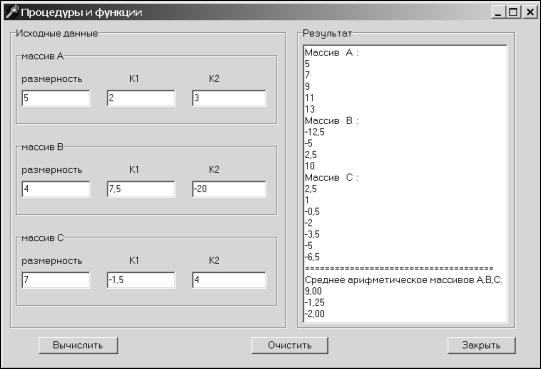Click the массив C group label
The width and height of the screenshot is (541, 369).
click(x=42, y=238)
